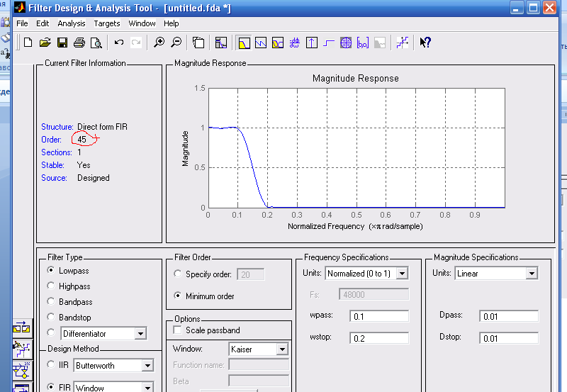The height and width of the screenshot is (392, 567).
Task: Click the Specify order value field
Action: tap(251, 274)
